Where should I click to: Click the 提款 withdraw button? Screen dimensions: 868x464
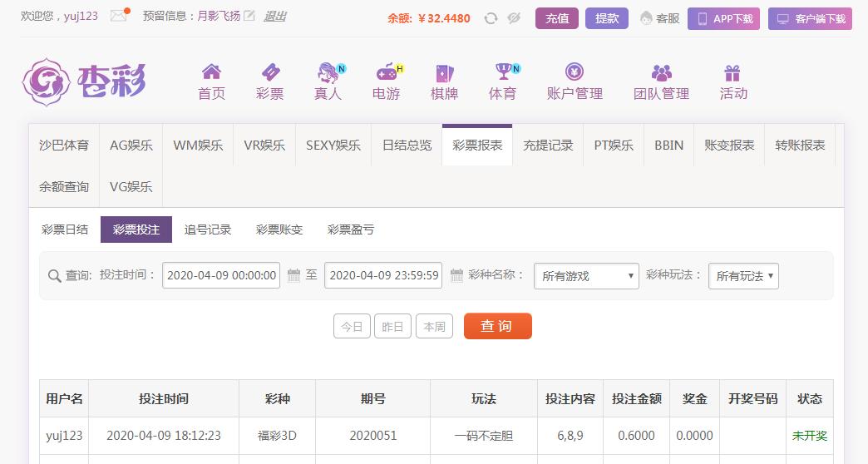pos(607,18)
